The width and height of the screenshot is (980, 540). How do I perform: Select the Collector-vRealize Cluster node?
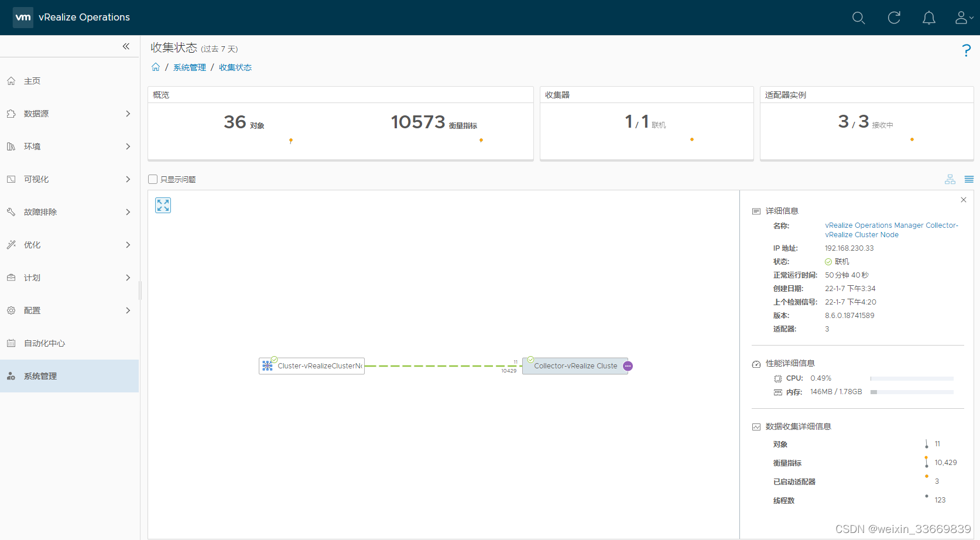click(575, 366)
